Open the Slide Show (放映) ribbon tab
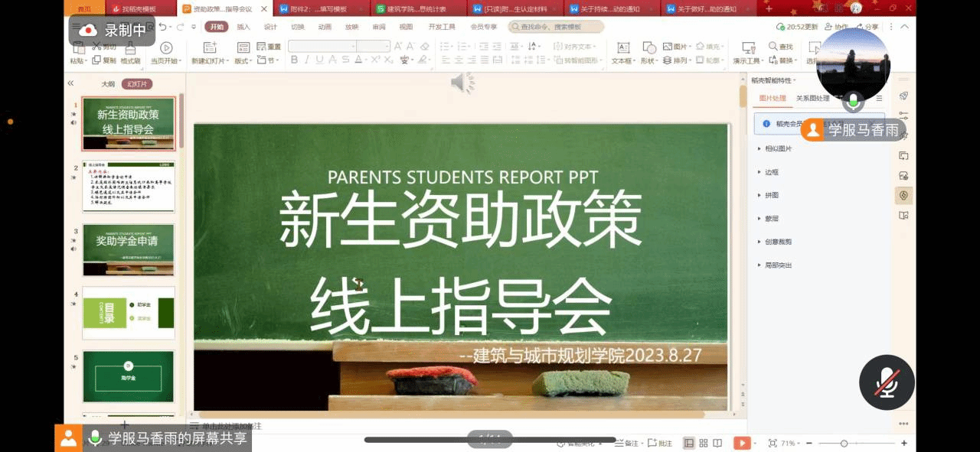 [351, 27]
